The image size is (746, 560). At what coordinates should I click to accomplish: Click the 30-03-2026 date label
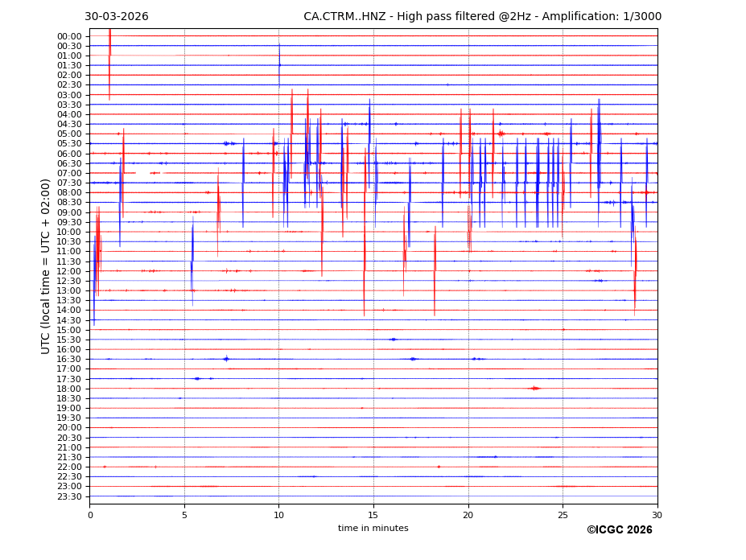(x=117, y=17)
